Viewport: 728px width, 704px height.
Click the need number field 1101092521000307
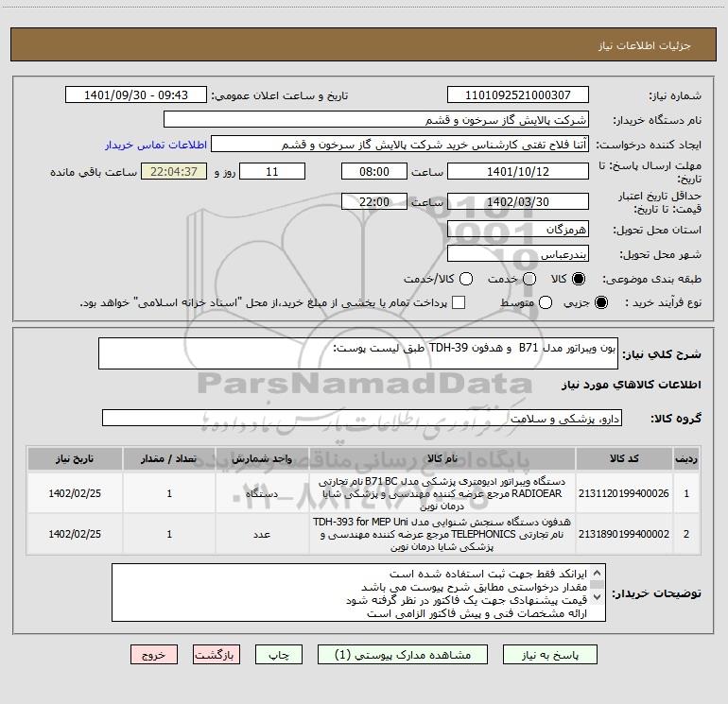[x=518, y=94]
